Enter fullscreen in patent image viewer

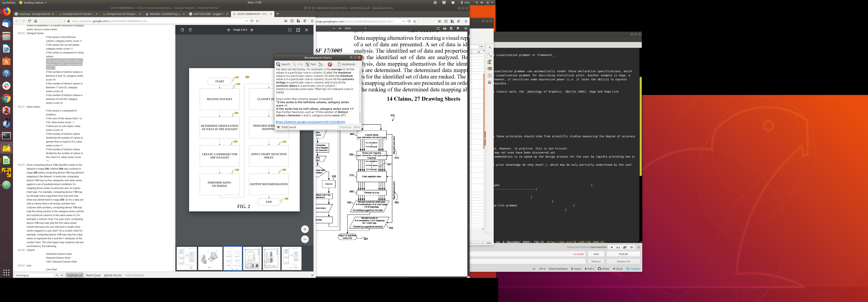290,30
